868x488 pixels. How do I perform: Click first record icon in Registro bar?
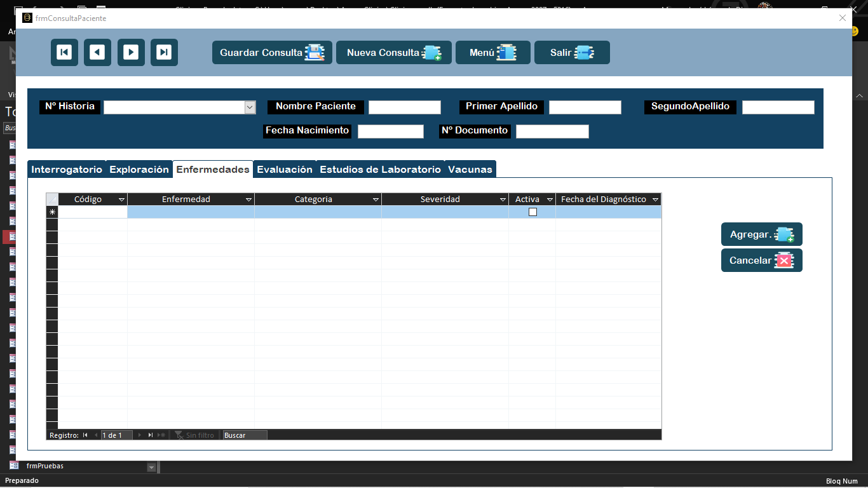(x=85, y=435)
